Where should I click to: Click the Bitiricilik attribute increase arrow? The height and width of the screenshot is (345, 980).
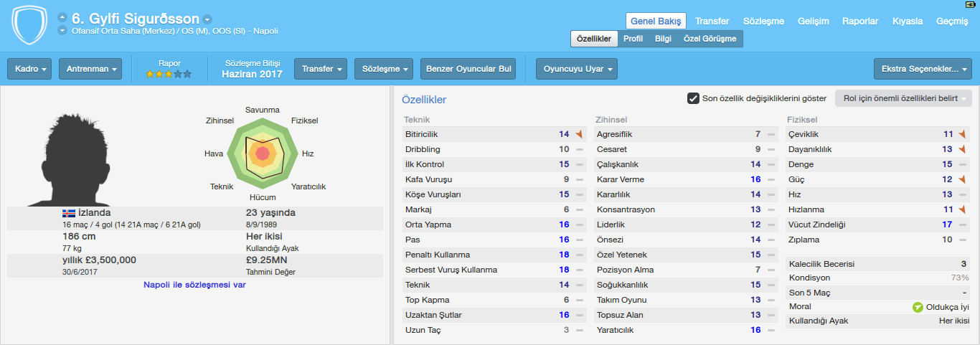point(579,134)
